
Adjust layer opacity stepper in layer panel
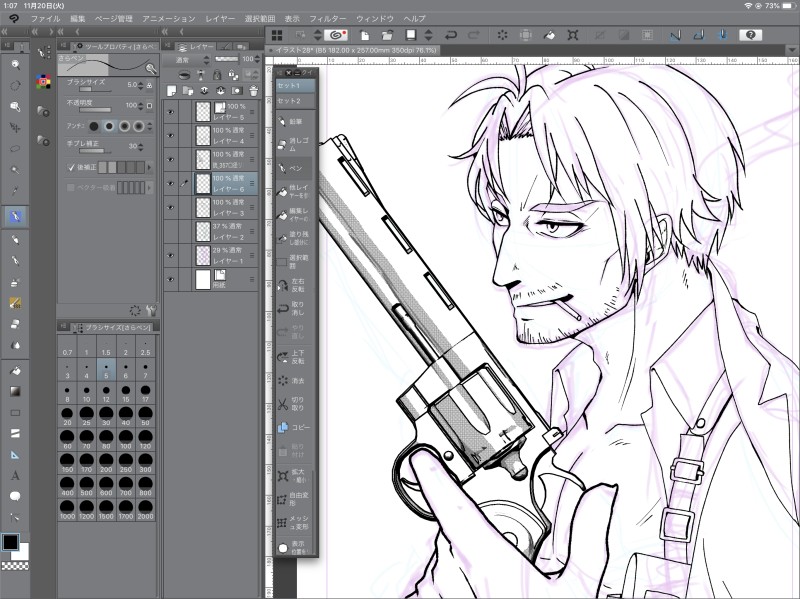tap(258, 59)
